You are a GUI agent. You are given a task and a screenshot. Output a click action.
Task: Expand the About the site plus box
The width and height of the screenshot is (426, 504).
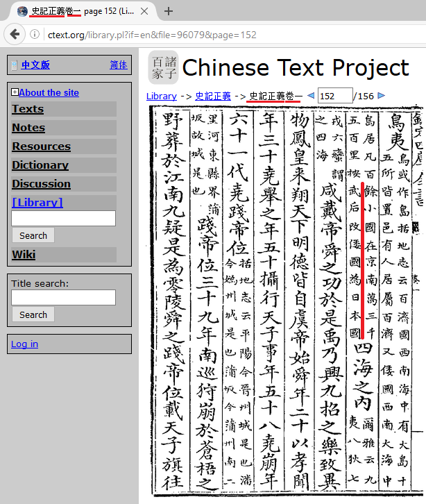point(15,92)
